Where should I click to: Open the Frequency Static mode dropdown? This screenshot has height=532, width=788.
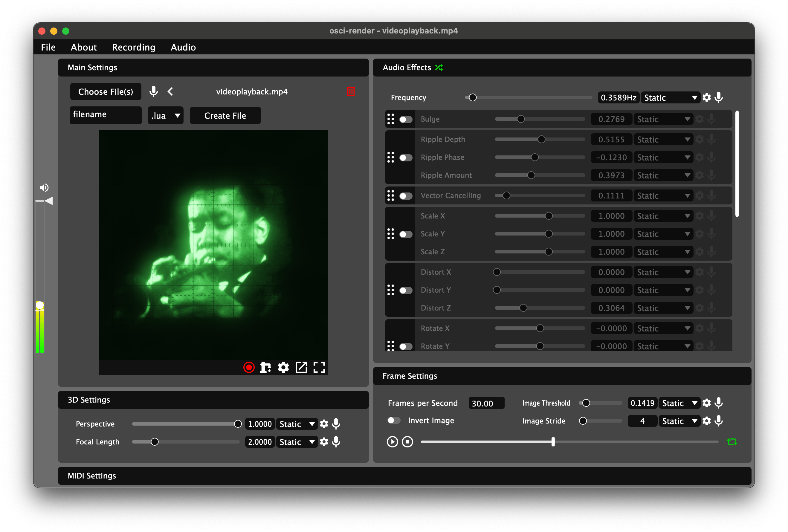pos(670,98)
